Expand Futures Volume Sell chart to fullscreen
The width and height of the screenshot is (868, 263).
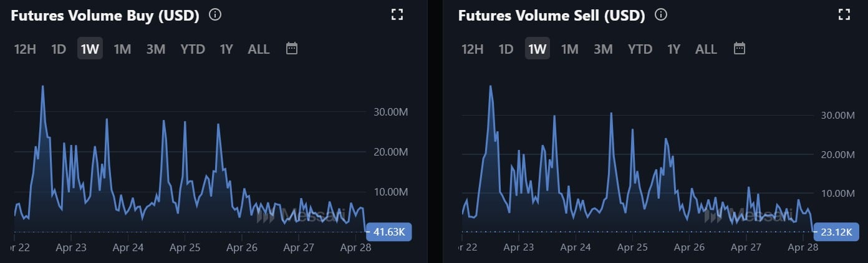pos(844,14)
